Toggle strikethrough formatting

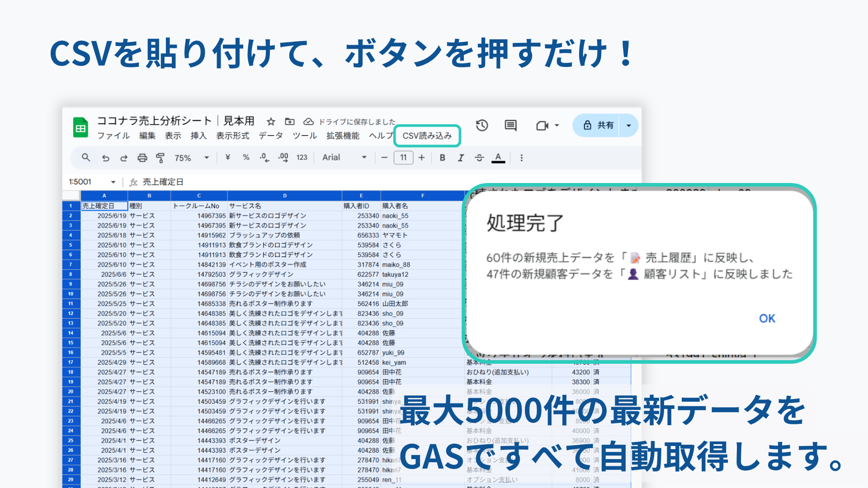[479, 158]
